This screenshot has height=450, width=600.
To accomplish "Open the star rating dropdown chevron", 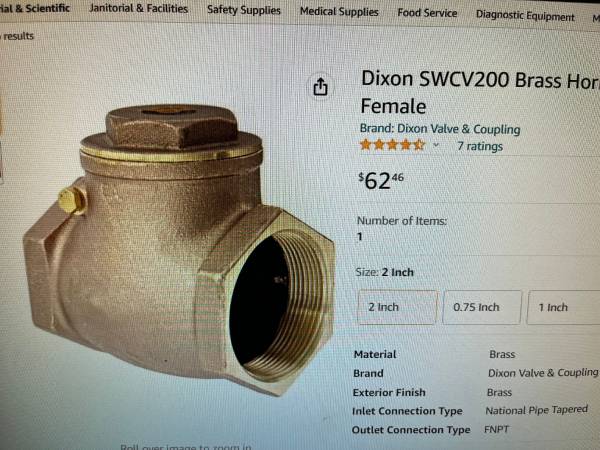I will coord(435,145).
